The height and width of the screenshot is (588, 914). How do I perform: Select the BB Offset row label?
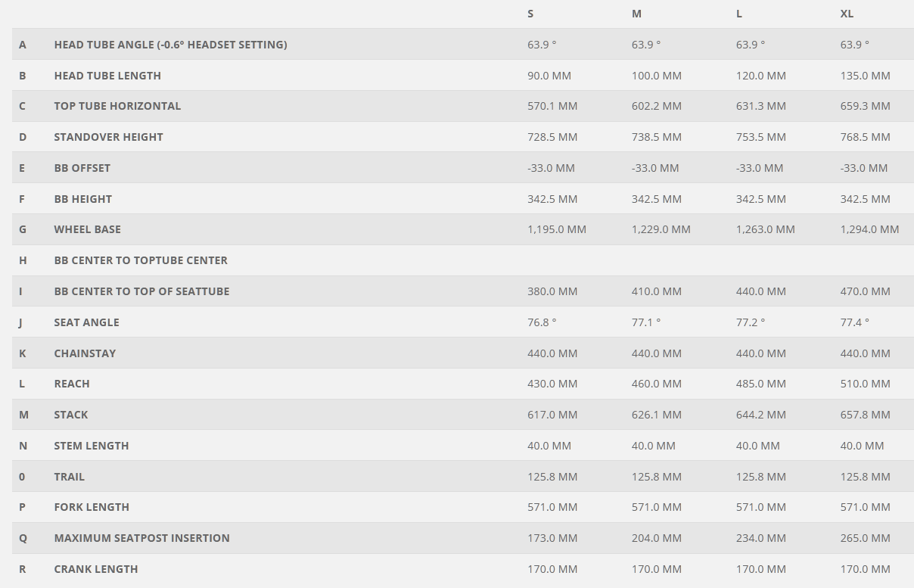pos(82,168)
